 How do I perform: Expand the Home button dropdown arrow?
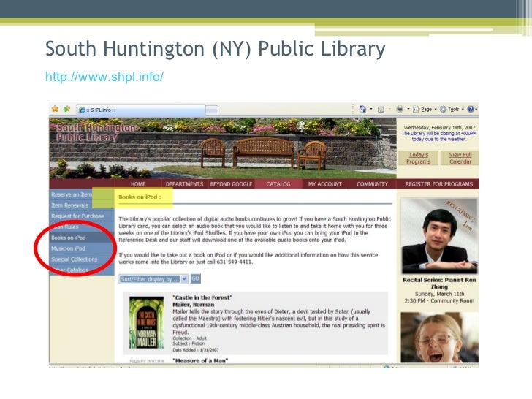tap(370, 109)
